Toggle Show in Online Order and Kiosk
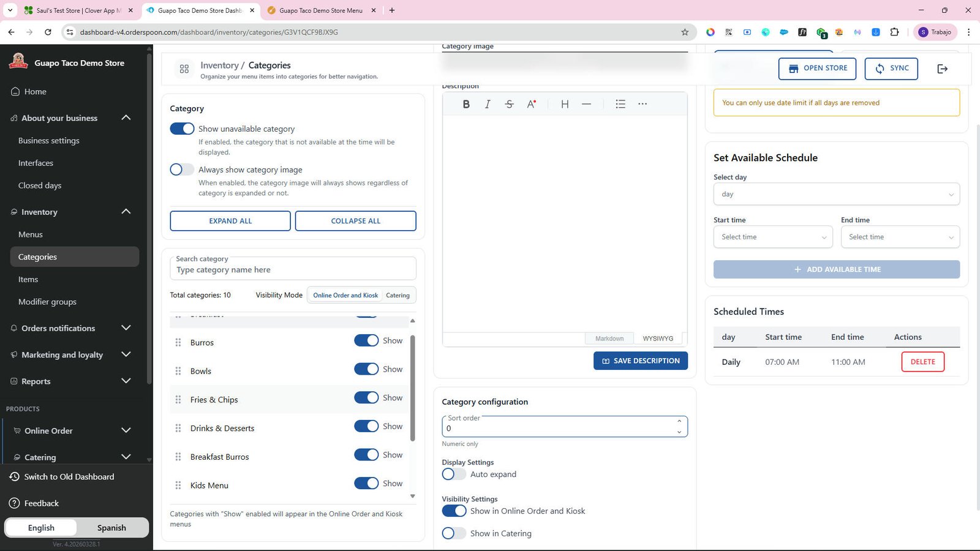Image resolution: width=980 pixels, height=551 pixels. point(454,511)
